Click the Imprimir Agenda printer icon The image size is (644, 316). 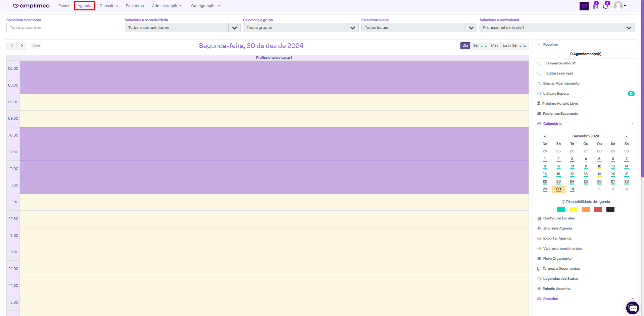[539, 228]
